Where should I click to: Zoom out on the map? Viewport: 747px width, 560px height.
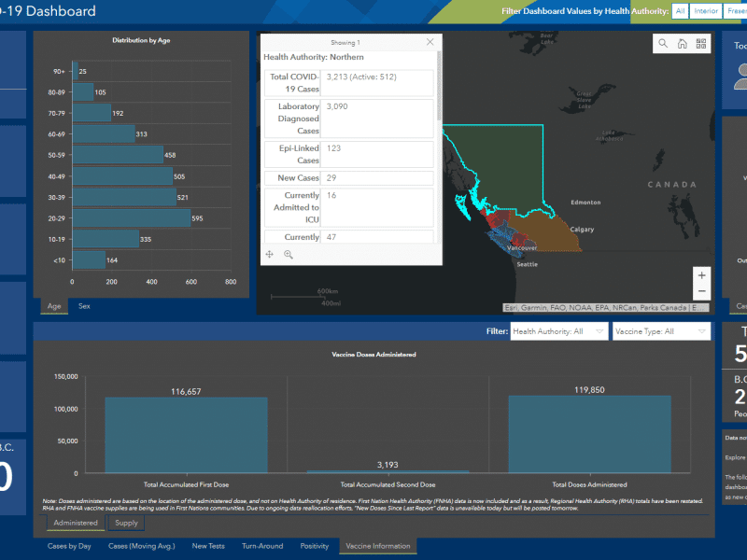[x=702, y=291]
